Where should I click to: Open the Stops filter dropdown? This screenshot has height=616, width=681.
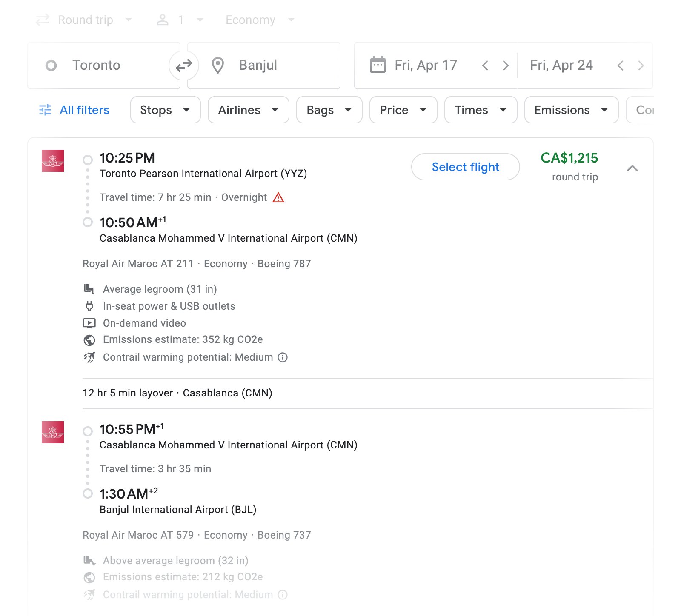[x=165, y=110]
